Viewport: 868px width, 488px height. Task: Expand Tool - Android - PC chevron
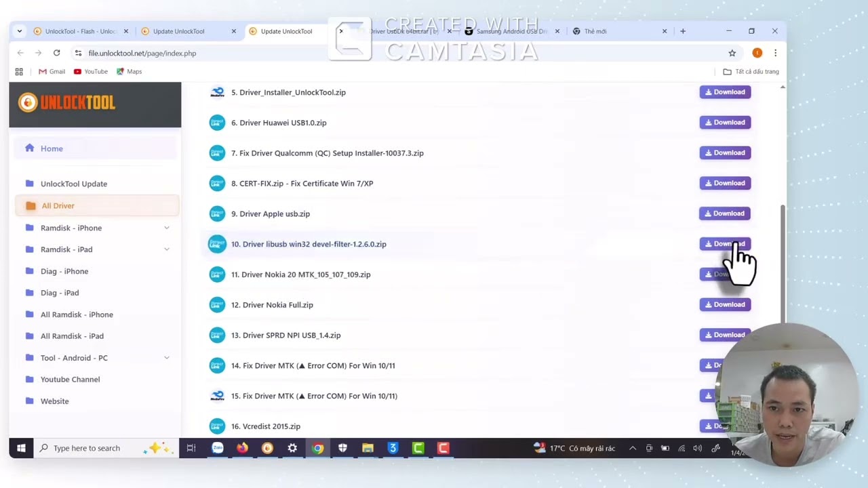(x=167, y=358)
